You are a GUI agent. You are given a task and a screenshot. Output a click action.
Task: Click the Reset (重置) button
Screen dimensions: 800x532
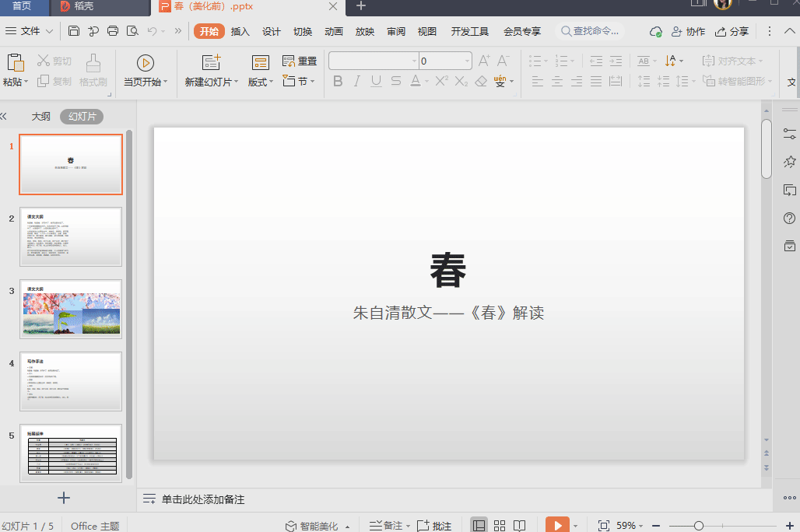(300, 61)
